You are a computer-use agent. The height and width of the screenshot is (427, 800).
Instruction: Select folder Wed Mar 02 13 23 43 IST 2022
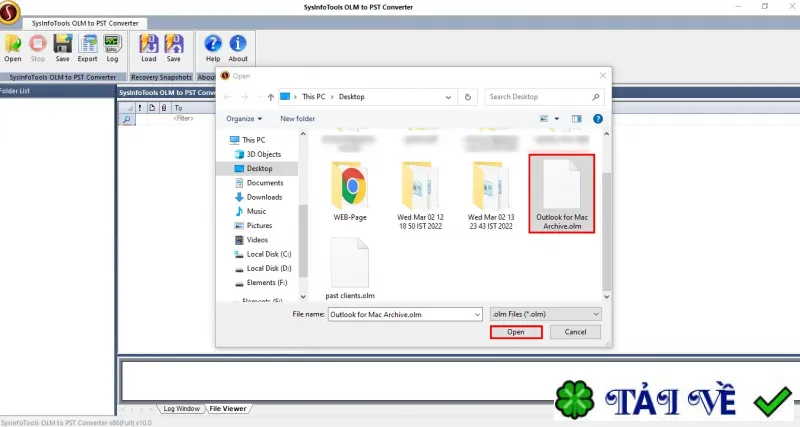click(491, 195)
